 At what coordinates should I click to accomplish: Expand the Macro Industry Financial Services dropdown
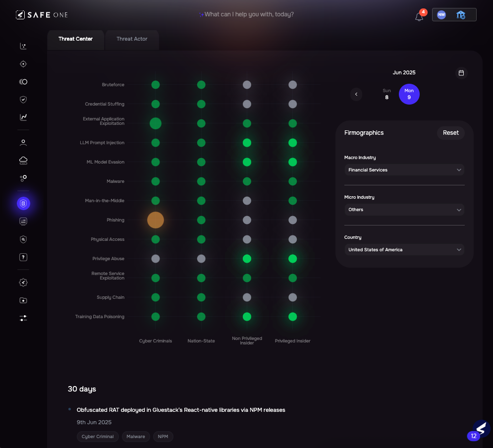pyautogui.click(x=404, y=170)
